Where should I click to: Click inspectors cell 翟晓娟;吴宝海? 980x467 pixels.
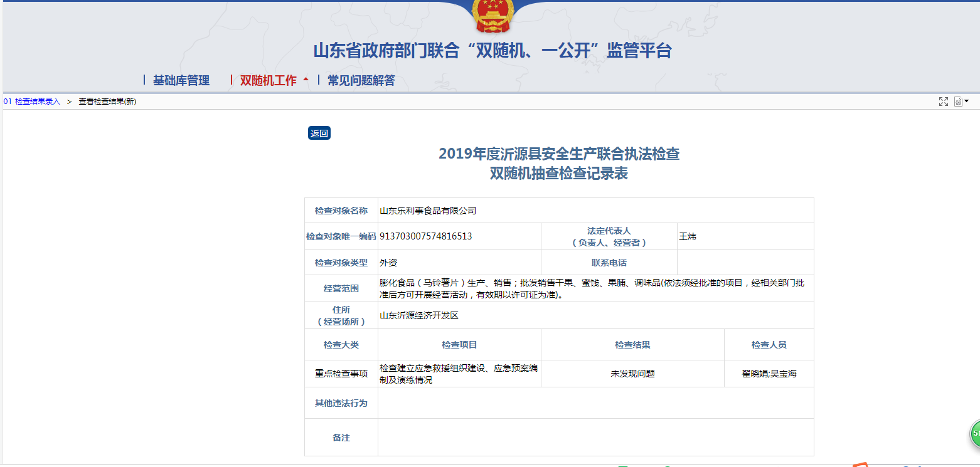pyautogui.click(x=769, y=374)
